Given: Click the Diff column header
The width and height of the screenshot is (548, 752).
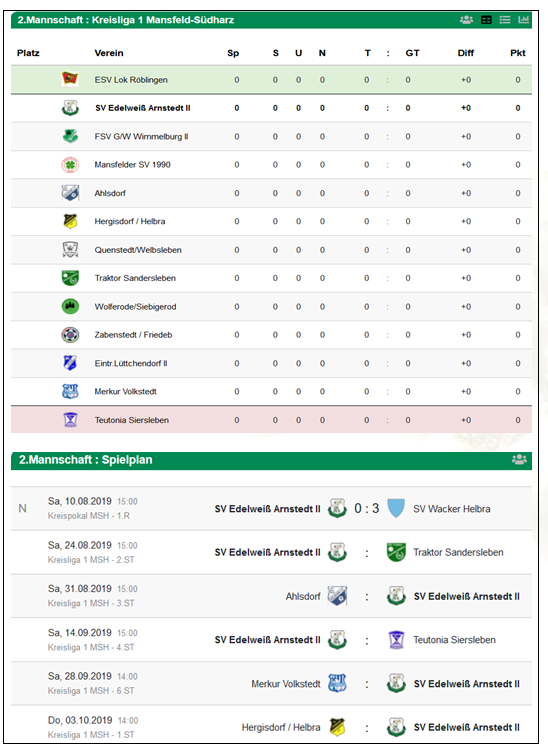Looking at the screenshot, I should click(x=466, y=53).
